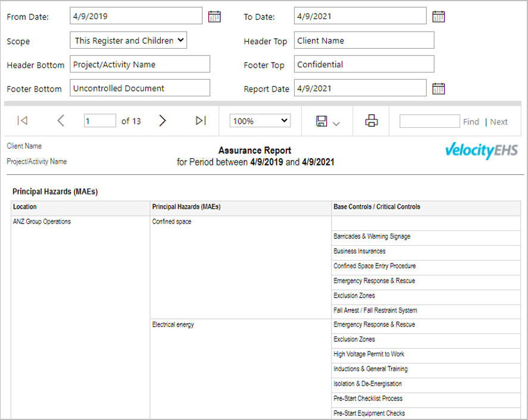528x420 pixels.
Task: Click the Base Controls / Critical Controls header
Action: point(426,208)
